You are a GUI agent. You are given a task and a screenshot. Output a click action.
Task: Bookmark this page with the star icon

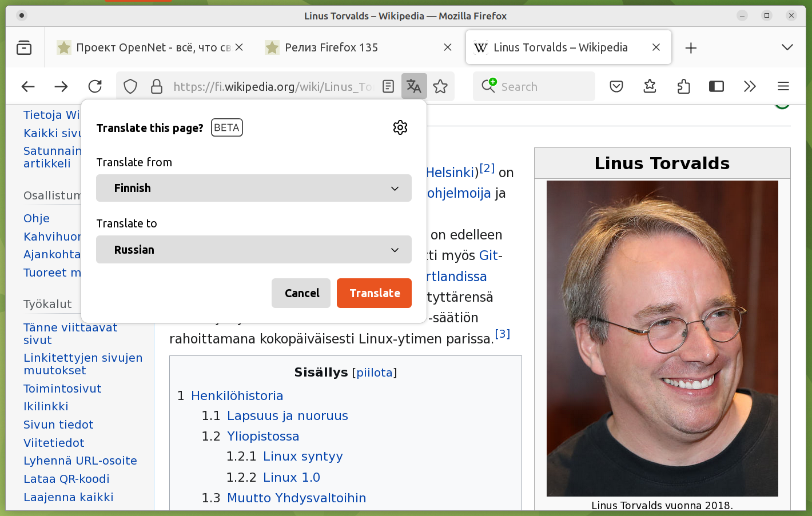pos(440,86)
